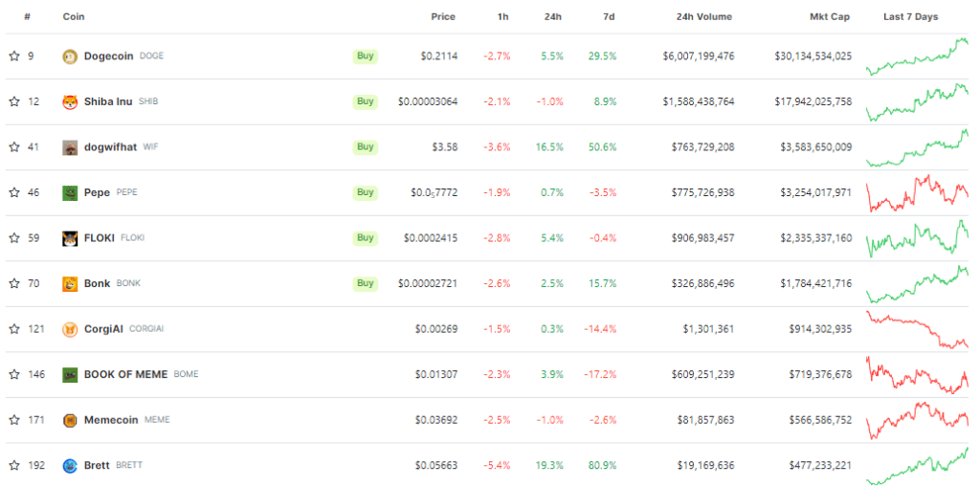
Task: View Brett's green 7-day sparkline
Action: (917, 466)
